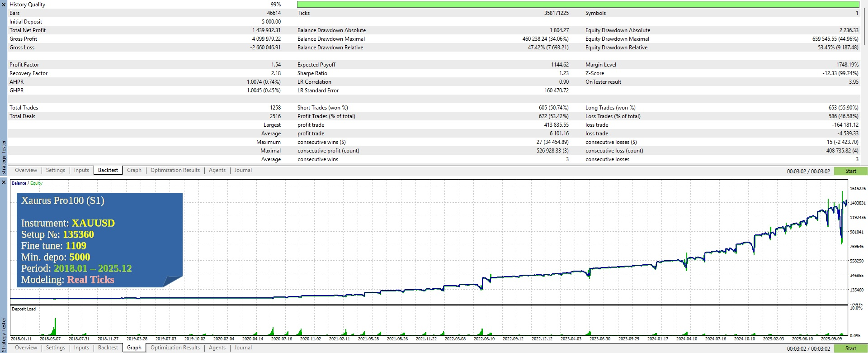Viewport: 868px width, 353px height.
Task: Switch to Settings tab below the Deposit Load chart
Action: click(x=56, y=348)
